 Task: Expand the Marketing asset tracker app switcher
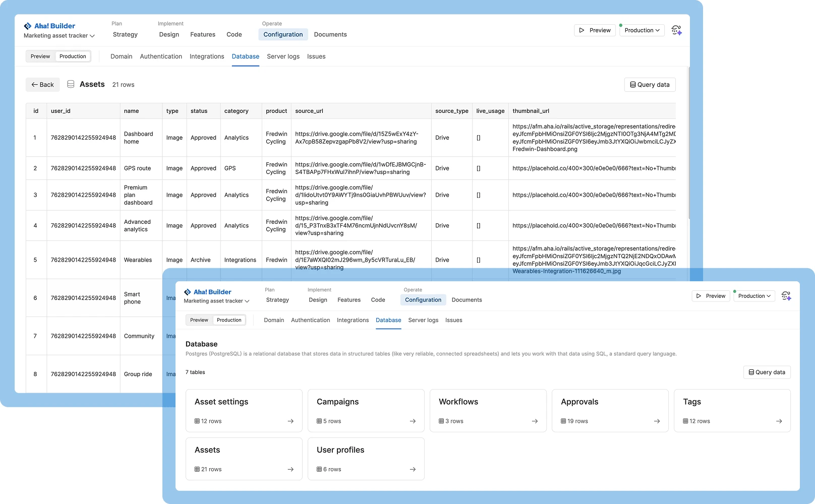(x=59, y=36)
